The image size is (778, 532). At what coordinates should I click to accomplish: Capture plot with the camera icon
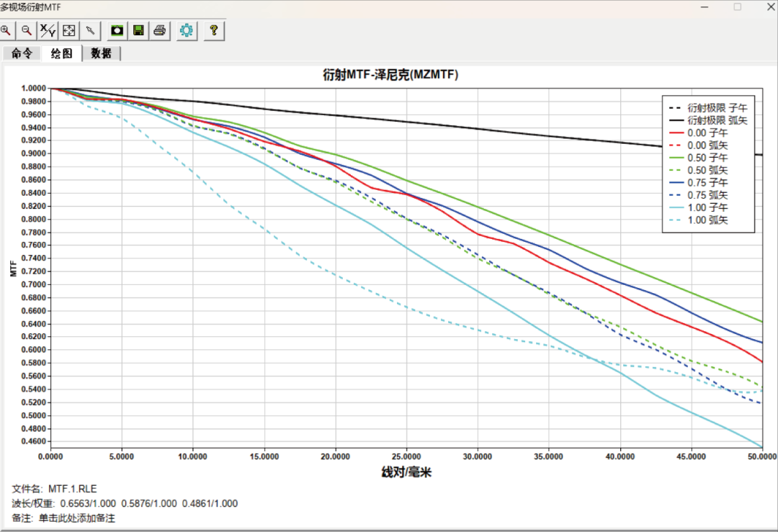click(x=117, y=31)
